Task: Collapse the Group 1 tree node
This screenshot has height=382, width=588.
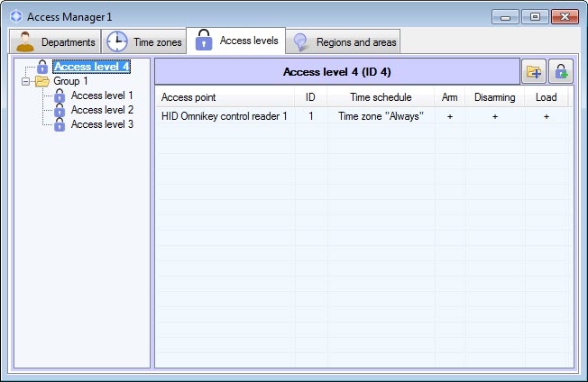Action: pos(25,81)
